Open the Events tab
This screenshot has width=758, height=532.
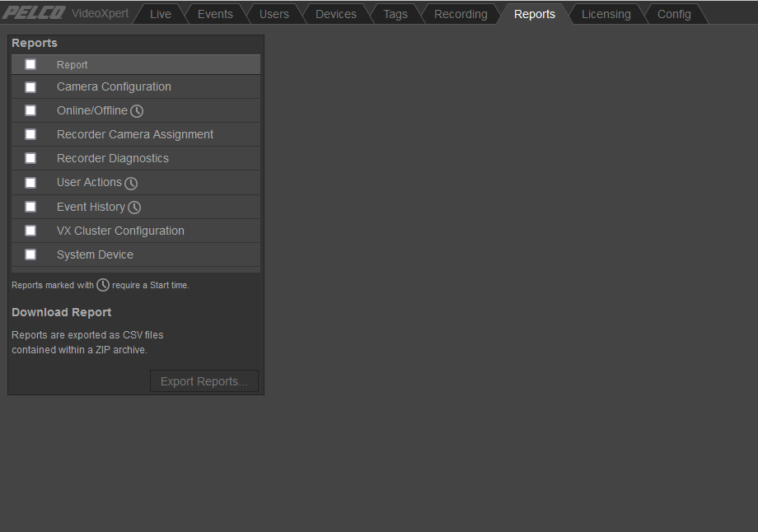215,13
